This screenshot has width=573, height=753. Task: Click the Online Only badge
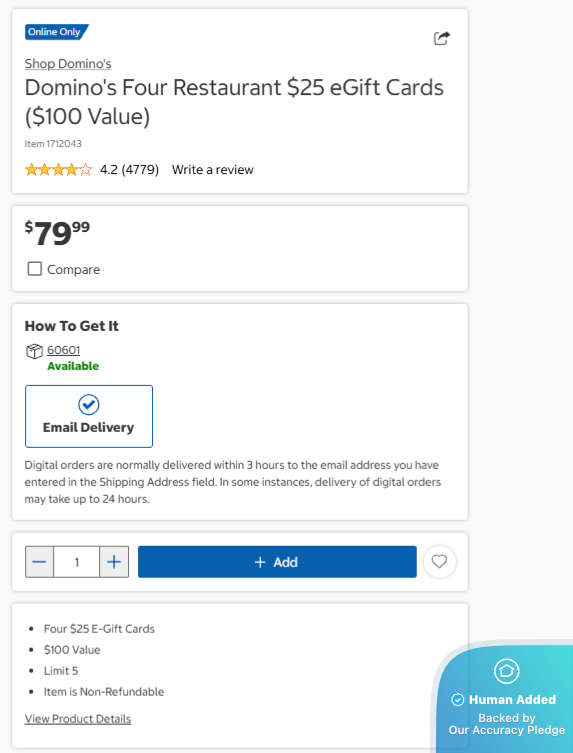coord(57,32)
